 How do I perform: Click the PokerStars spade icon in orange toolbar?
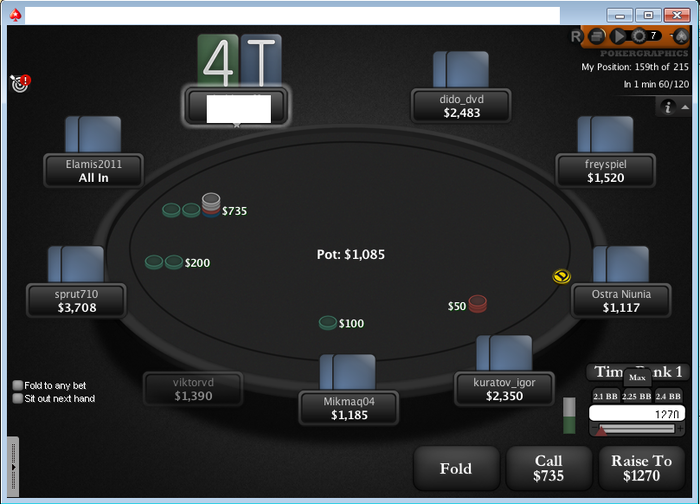point(680,36)
